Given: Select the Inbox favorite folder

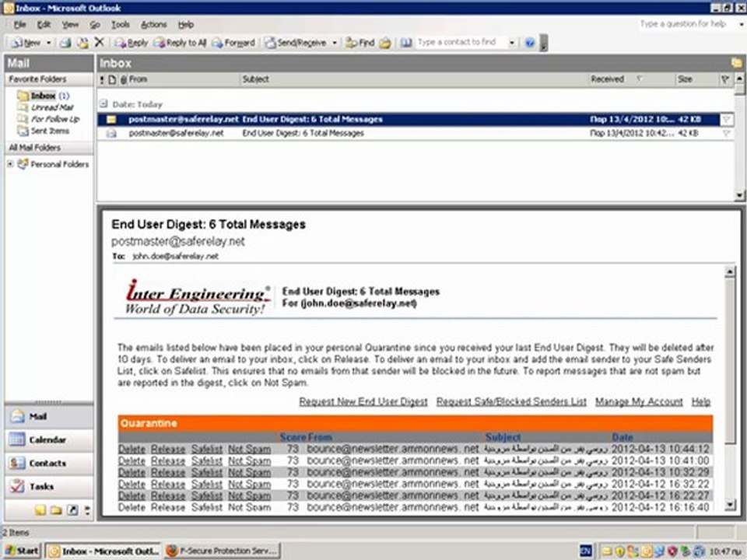Looking at the screenshot, I should click(x=43, y=96).
